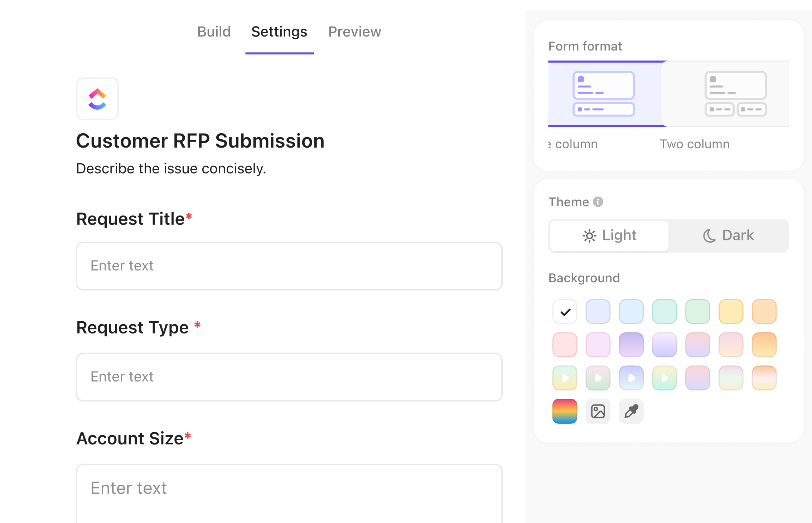Click the checked white background swatch
Image resolution: width=812 pixels, height=523 pixels.
click(x=565, y=312)
